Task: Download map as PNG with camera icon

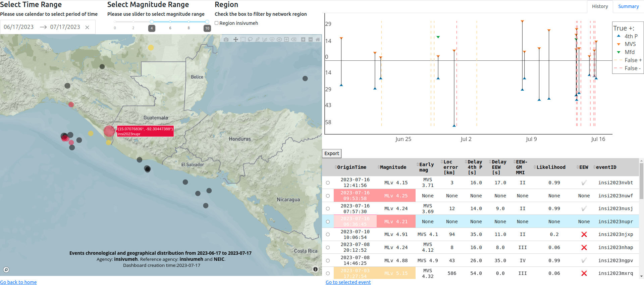Action: click(x=226, y=40)
